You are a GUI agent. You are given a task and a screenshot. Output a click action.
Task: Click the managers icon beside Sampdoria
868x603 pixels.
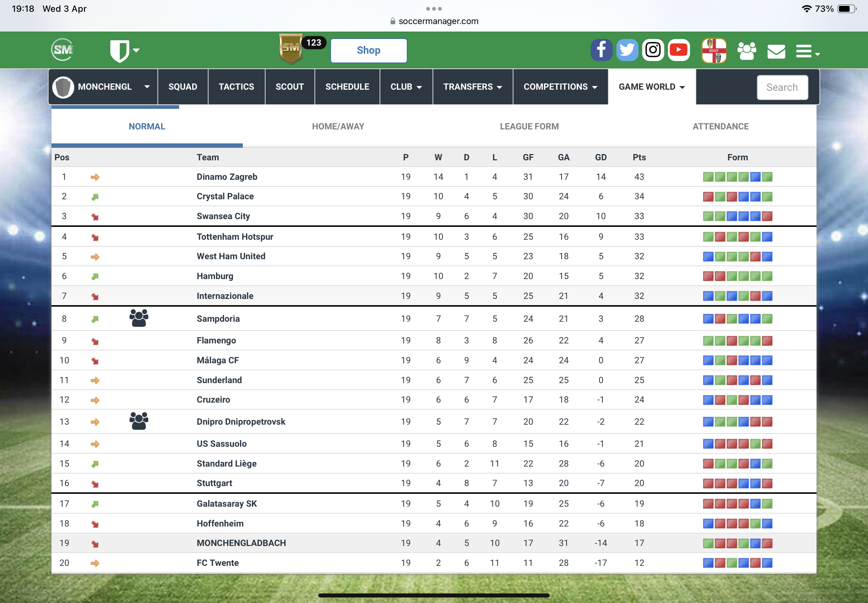(139, 318)
